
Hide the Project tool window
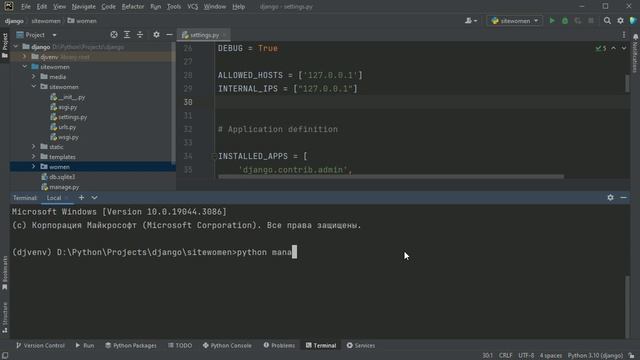pyautogui.click(x=169, y=35)
